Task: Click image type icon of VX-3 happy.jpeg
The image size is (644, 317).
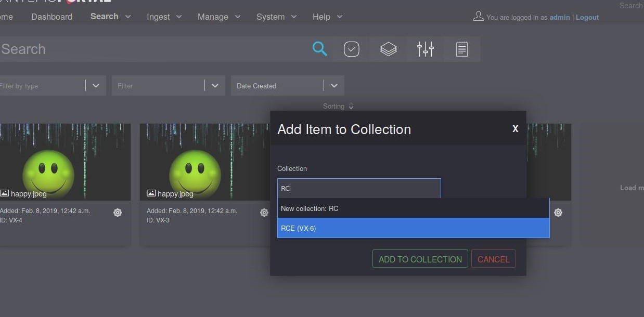Action: coord(151,193)
